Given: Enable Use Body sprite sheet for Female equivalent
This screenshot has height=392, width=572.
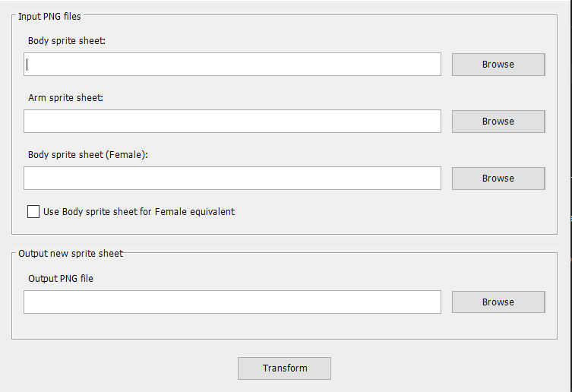Looking at the screenshot, I should [33, 212].
